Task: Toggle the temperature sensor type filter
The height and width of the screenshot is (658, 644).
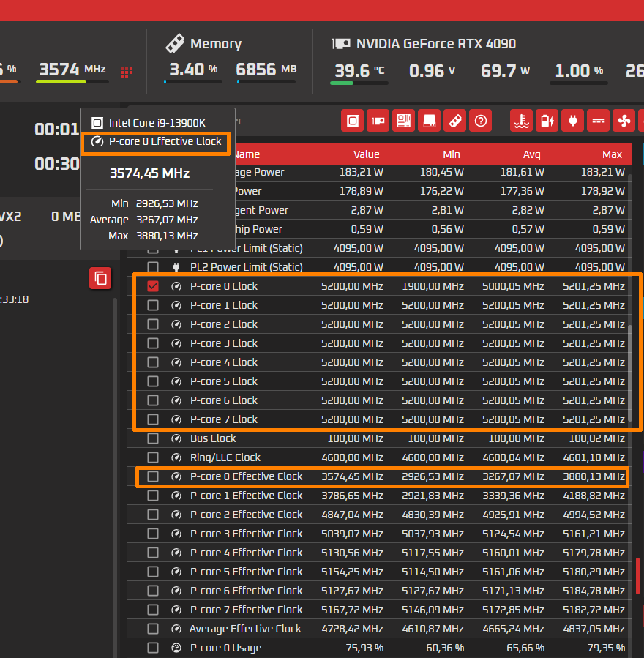Action: 522,121
